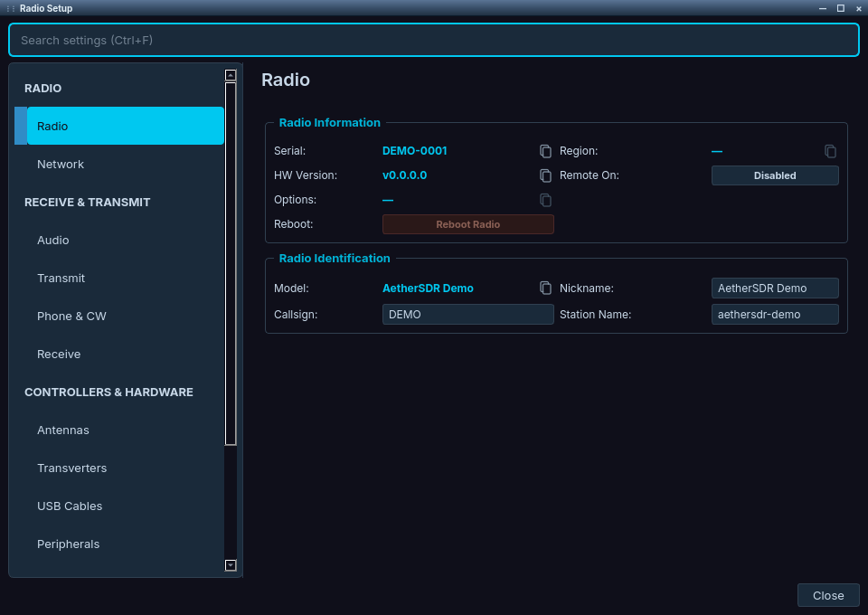Screen dimensions: 868x615
Task: Copy the HW Version value
Action: 545,175
